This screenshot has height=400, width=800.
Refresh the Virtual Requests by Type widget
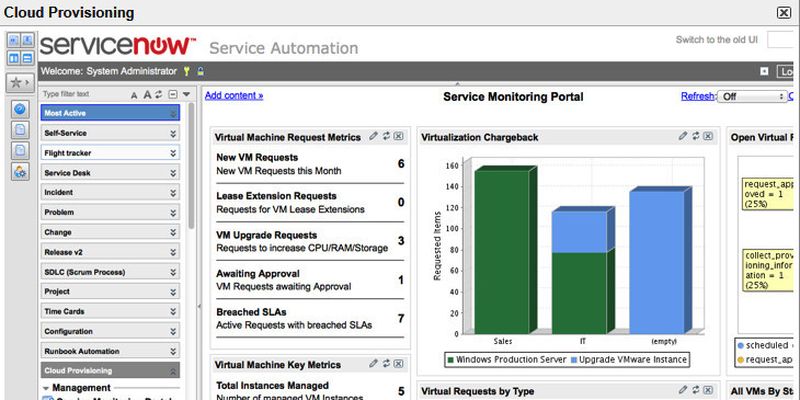click(x=696, y=390)
